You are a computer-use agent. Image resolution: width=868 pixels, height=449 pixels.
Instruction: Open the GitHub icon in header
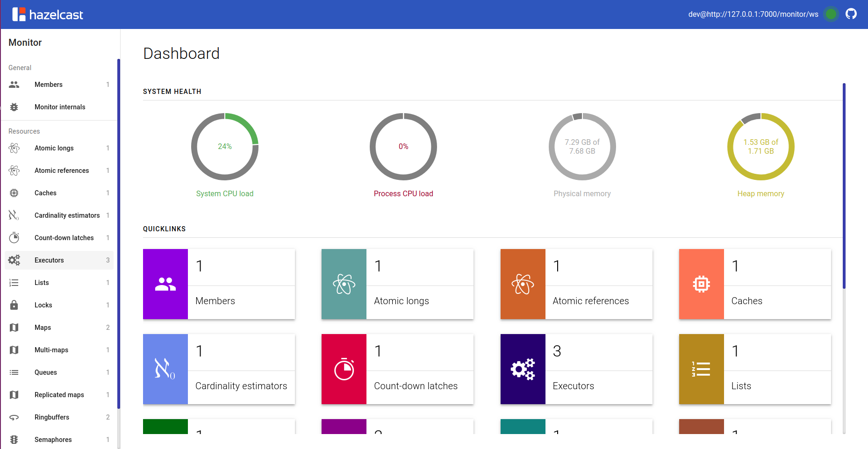tap(851, 14)
